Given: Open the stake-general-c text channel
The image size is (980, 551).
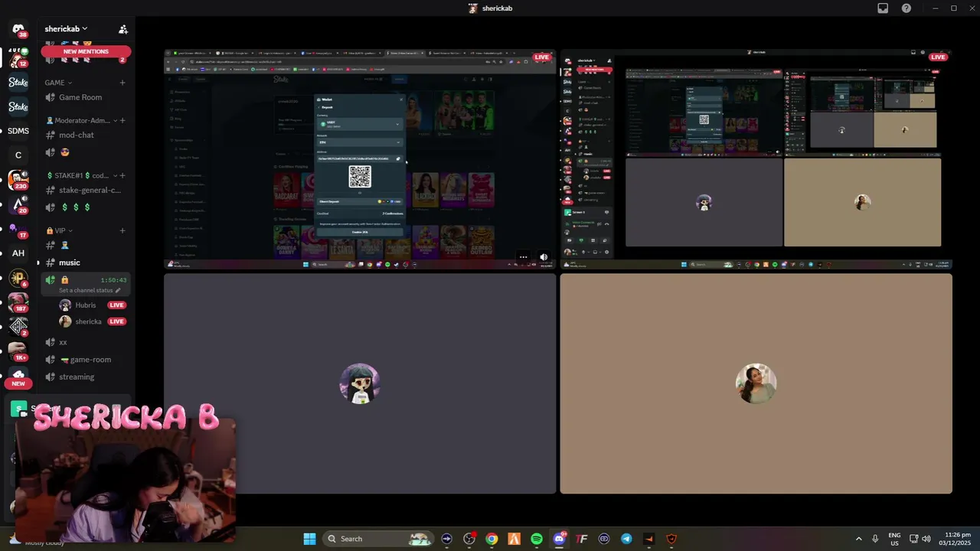Looking at the screenshot, I should pyautogui.click(x=85, y=190).
